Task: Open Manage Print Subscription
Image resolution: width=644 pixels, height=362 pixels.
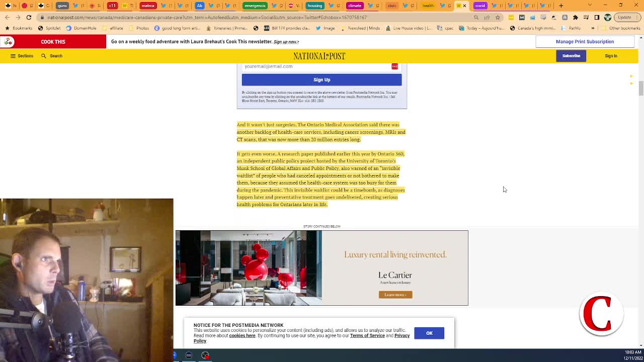Action: [585, 42]
